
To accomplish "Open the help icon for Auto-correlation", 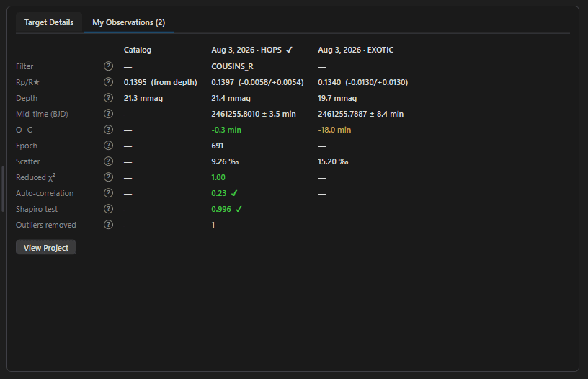I will tap(108, 193).
